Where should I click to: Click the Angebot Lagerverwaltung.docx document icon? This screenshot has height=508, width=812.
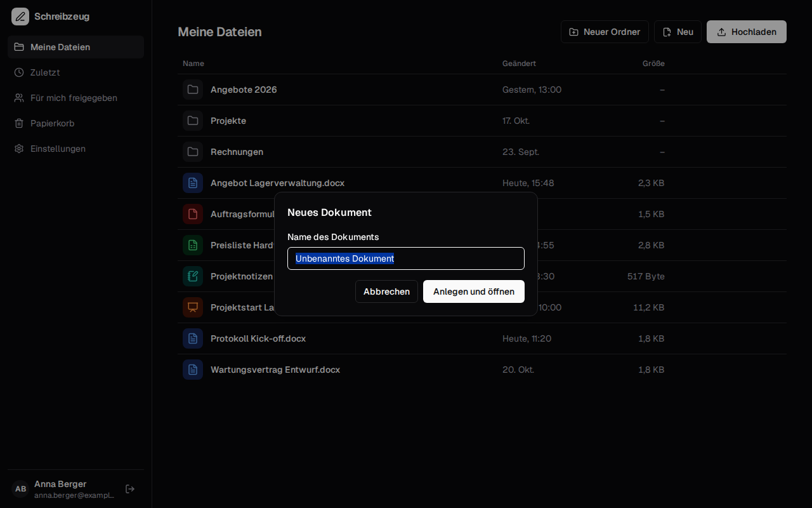[x=193, y=183]
